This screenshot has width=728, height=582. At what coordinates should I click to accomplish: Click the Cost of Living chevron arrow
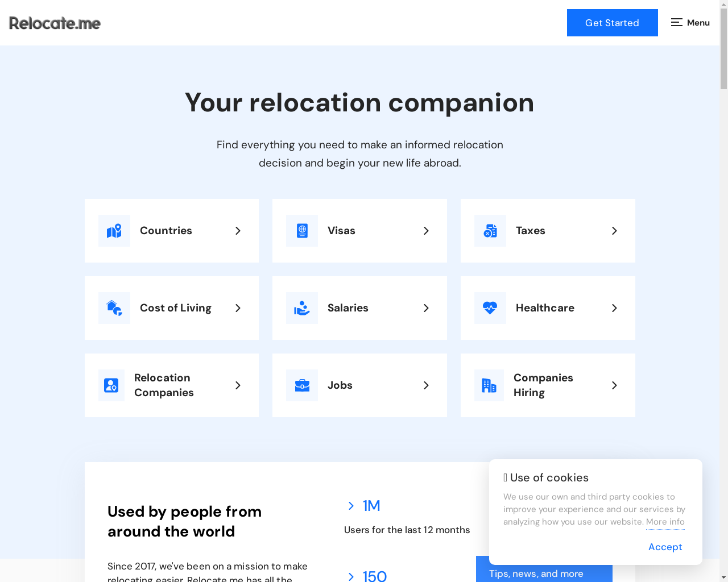click(238, 308)
